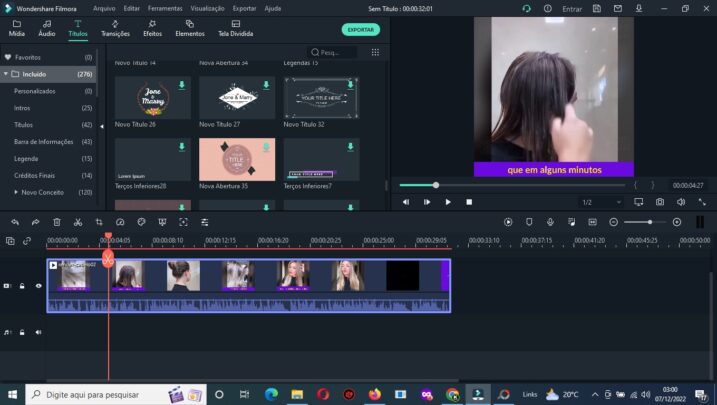This screenshot has height=405, width=717.
Task: Click the split scissors icon in timeline toolbar
Action: click(78, 222)
